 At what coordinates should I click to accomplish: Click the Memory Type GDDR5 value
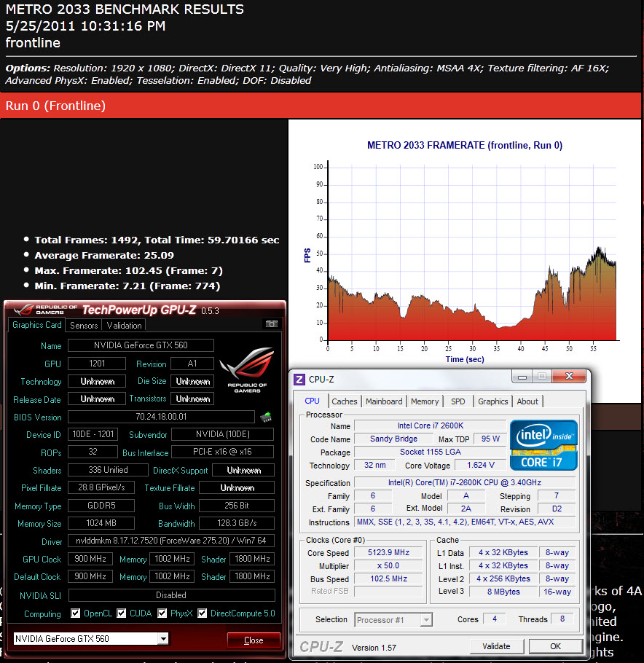coord(101,506)
